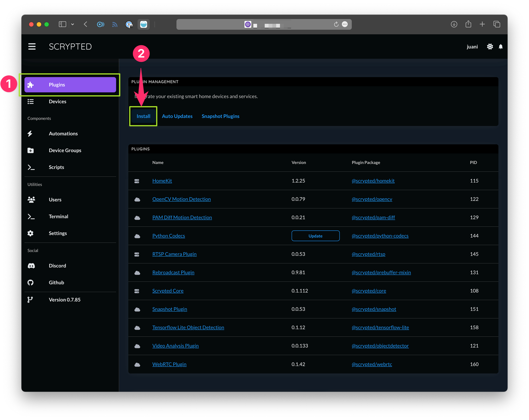
Task: Click cloud icon in PAM Diff row
Action: (x=137, y=218)
